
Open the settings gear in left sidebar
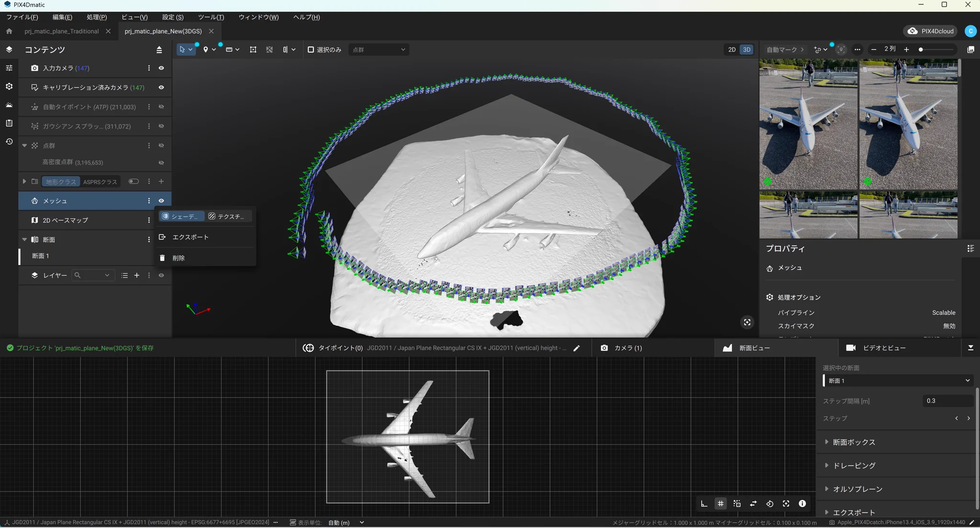coord(9,86)
